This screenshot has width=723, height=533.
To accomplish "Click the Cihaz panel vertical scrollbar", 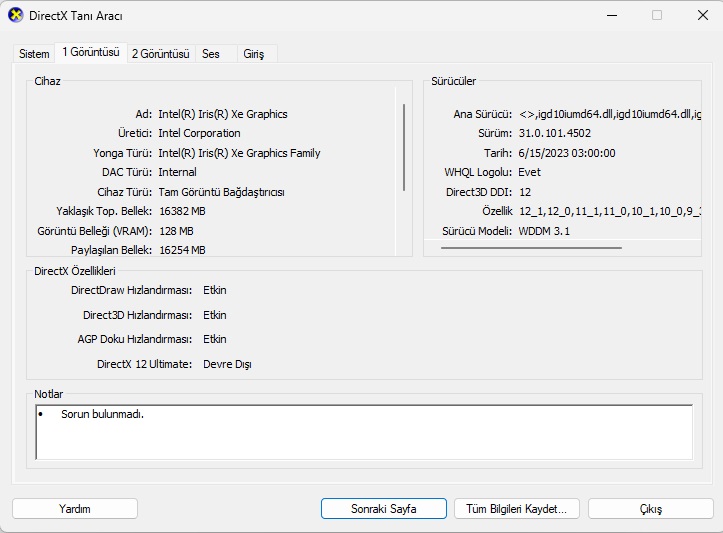I will 404,148.
